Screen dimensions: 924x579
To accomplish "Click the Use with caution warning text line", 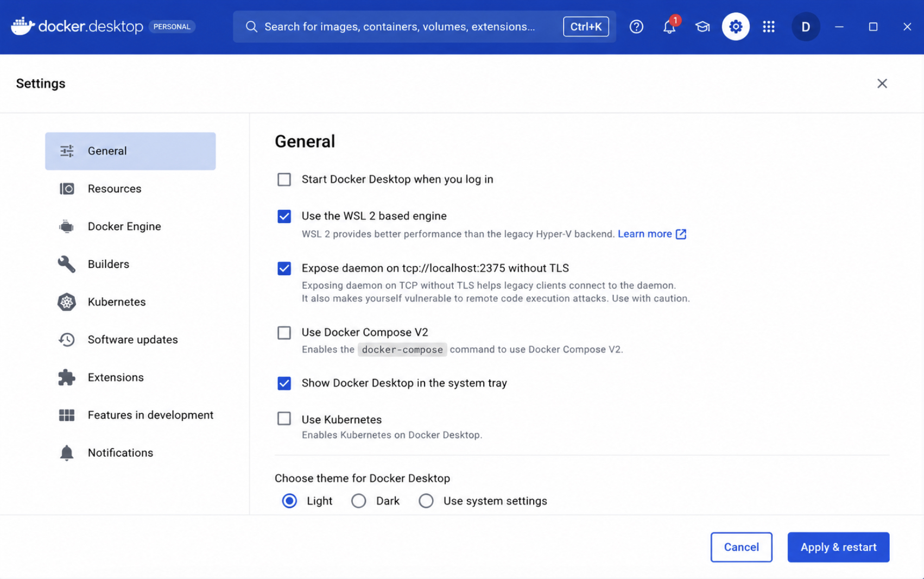I will pos(496,299).
